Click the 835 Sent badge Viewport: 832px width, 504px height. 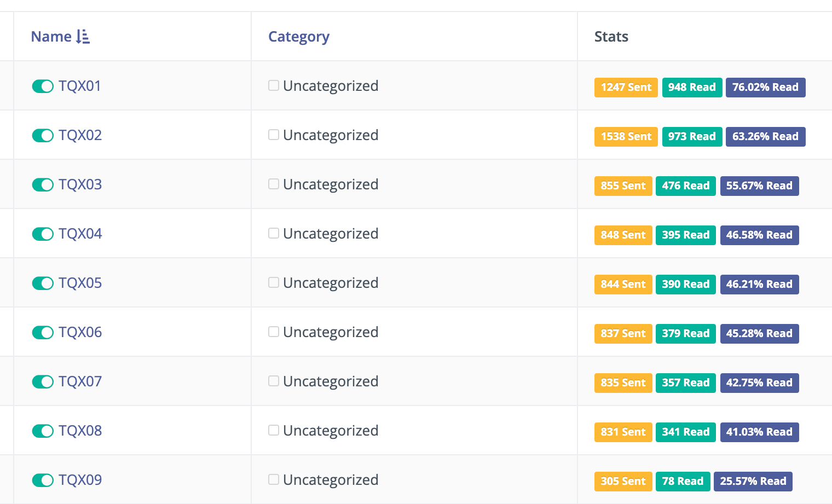[623, 383]
